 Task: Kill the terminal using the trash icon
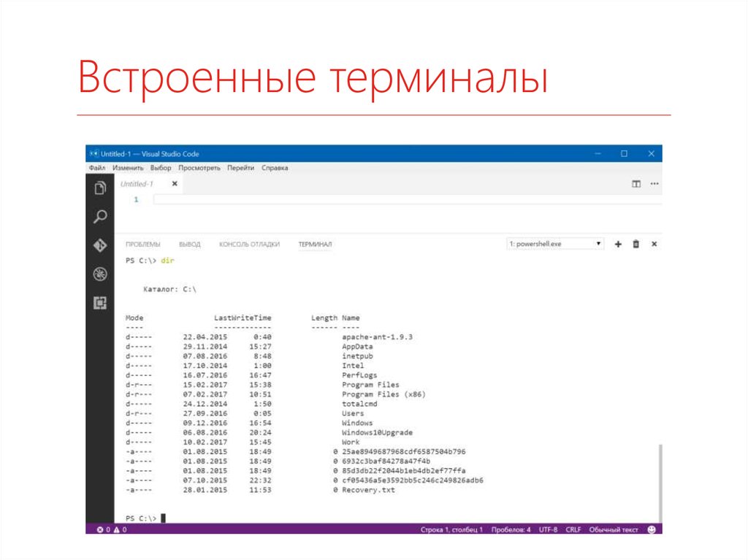(635, 244)
